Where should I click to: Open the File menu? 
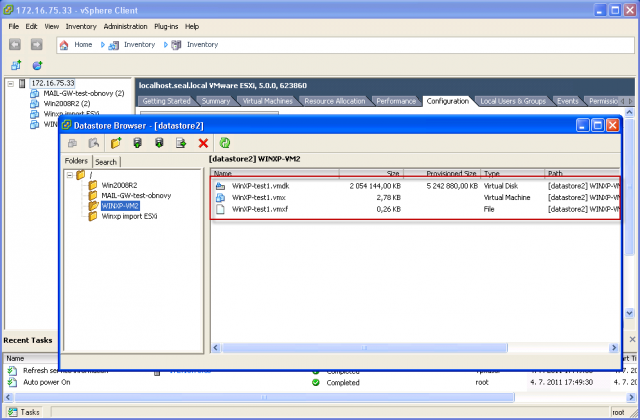pyautogui.click(x=13, y=27)
